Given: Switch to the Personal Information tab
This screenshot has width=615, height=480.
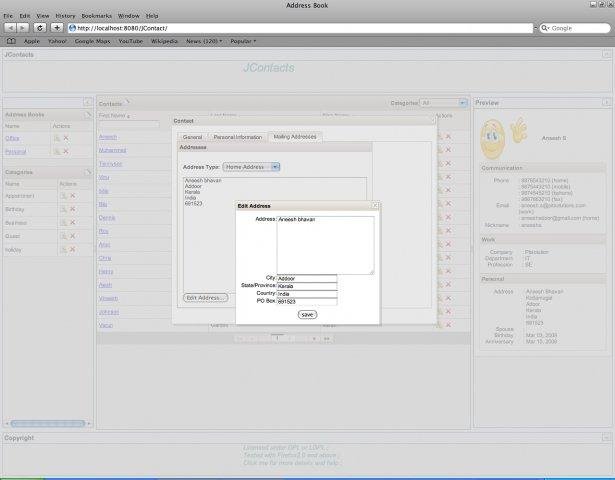Looking at the screenshot, I should (238, 137).
